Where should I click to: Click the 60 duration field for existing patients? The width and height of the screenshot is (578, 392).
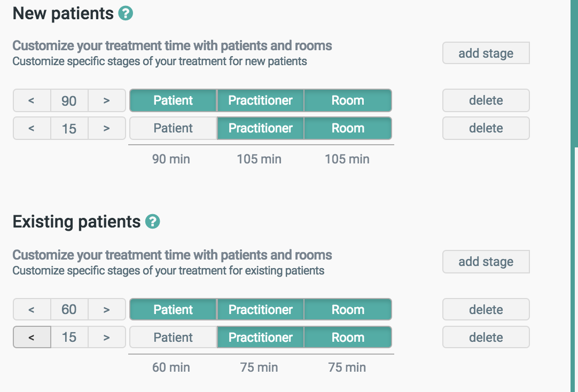pyautogui.click(x=69, y=310)
